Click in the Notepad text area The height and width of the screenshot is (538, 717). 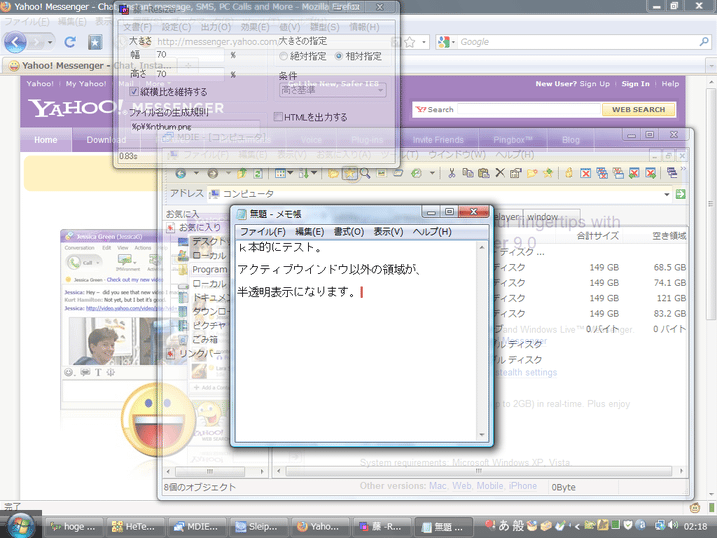pyautogui.click(x=357, y=340)
